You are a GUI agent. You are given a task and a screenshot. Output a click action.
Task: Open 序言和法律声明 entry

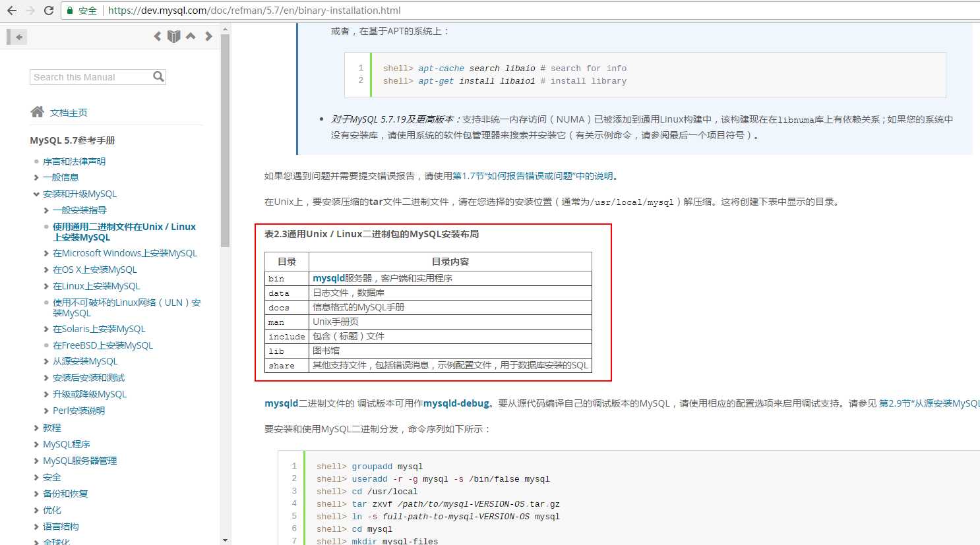click(x=74, y=161)
